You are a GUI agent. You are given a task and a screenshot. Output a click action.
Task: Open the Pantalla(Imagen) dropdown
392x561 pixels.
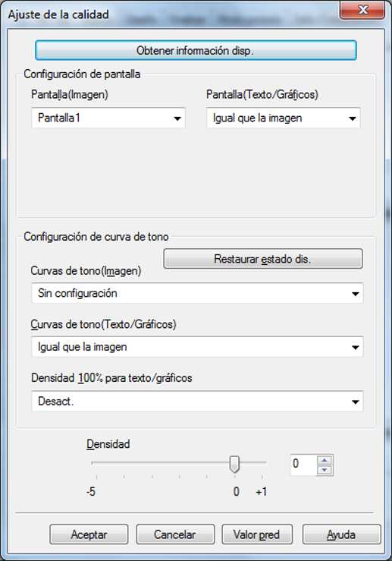click(x=108, y=118)
